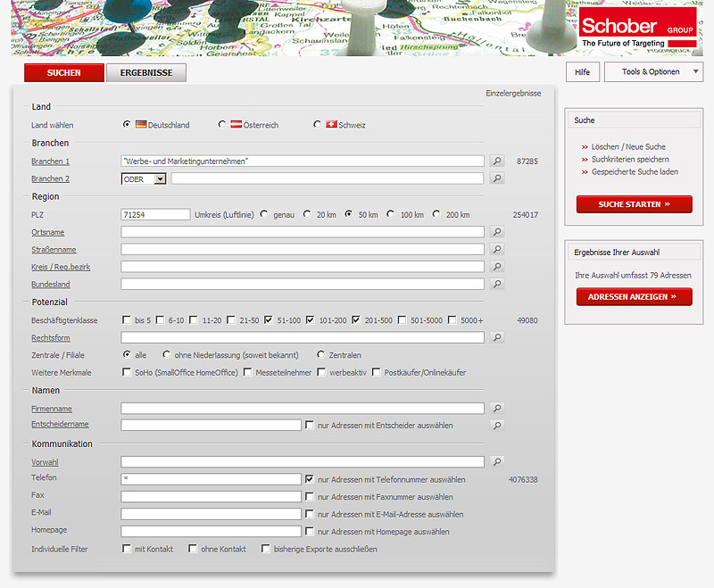Choose the 100 km radius option
The width and height of the screenshot is (714, 588).
[x=390, y=214]
